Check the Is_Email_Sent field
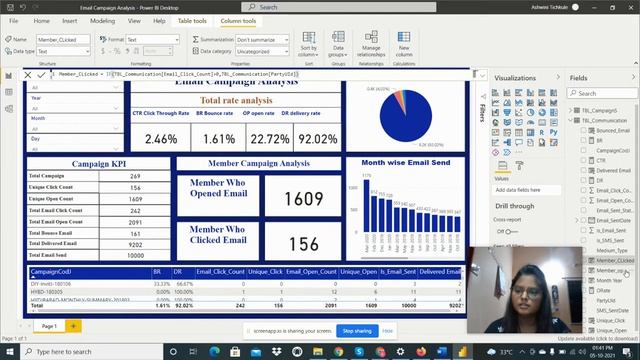This screenshot has height=360, width=640. 584,230
